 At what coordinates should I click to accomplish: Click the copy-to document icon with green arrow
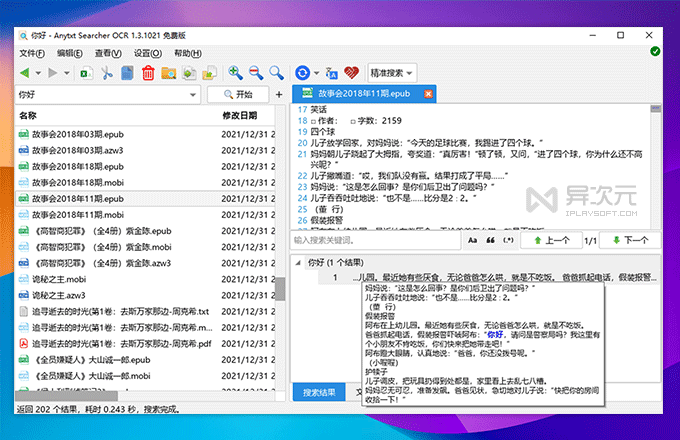tap(189, 73)
